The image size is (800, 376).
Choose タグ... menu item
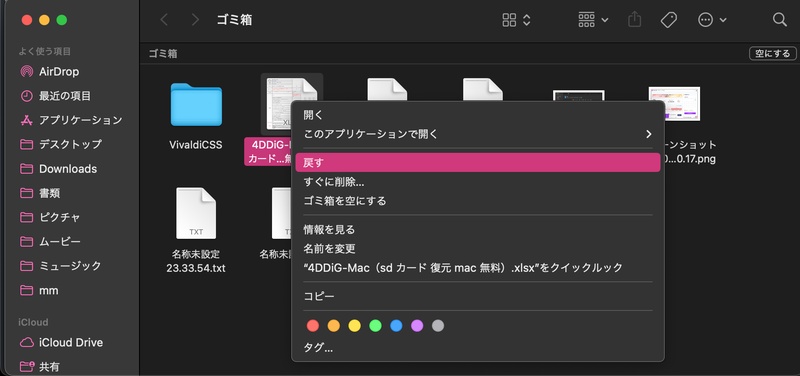478,348
